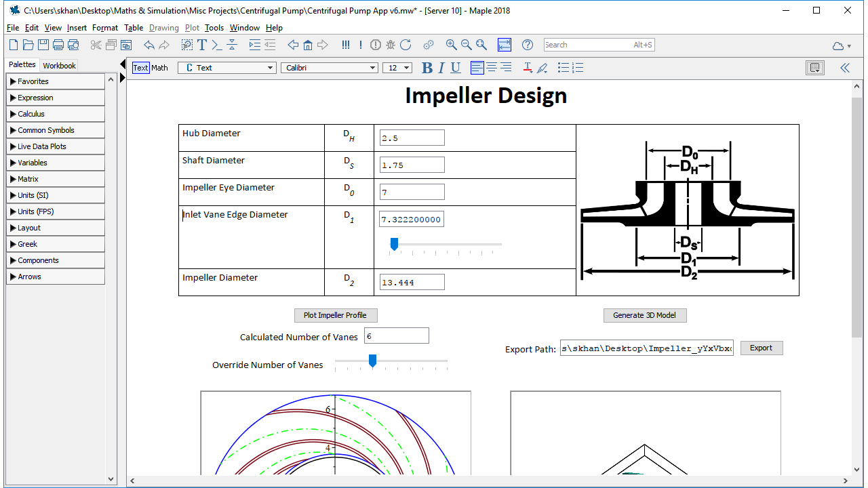Open the Tools menu
This screenshot has height=488, width=868.
tap(214, 28)
